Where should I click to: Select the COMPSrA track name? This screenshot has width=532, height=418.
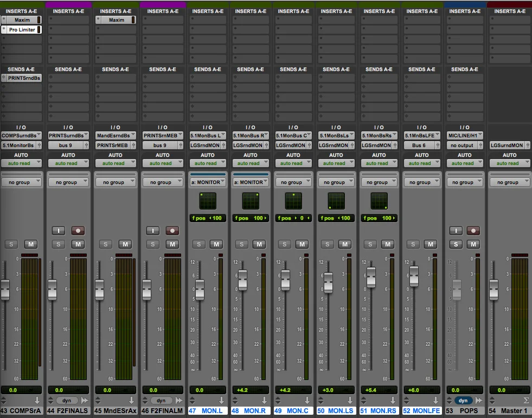click(x=22, y=411)
